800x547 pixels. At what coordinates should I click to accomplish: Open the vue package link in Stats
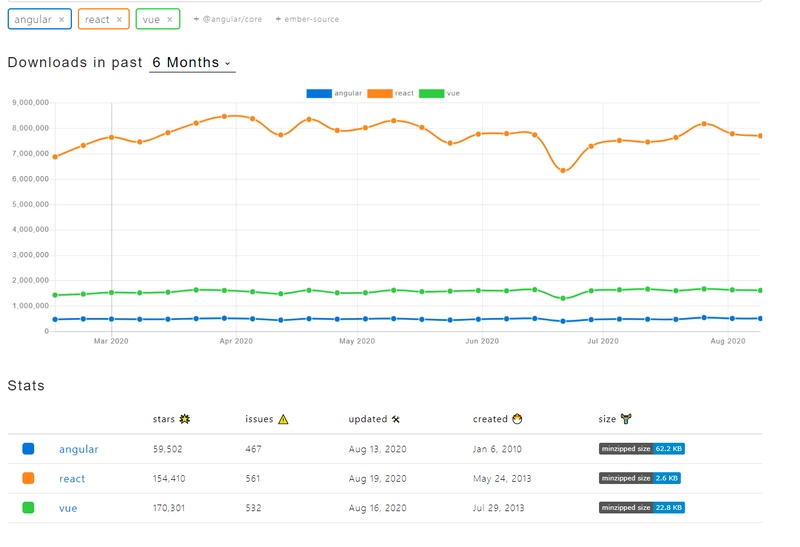tap(68, 508)
